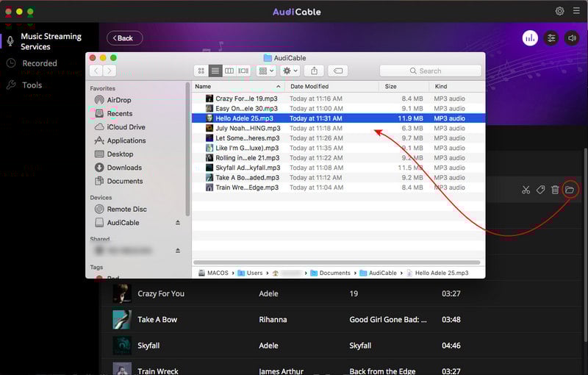Eject the AudiCable device in sidebar

click(177, 223)
